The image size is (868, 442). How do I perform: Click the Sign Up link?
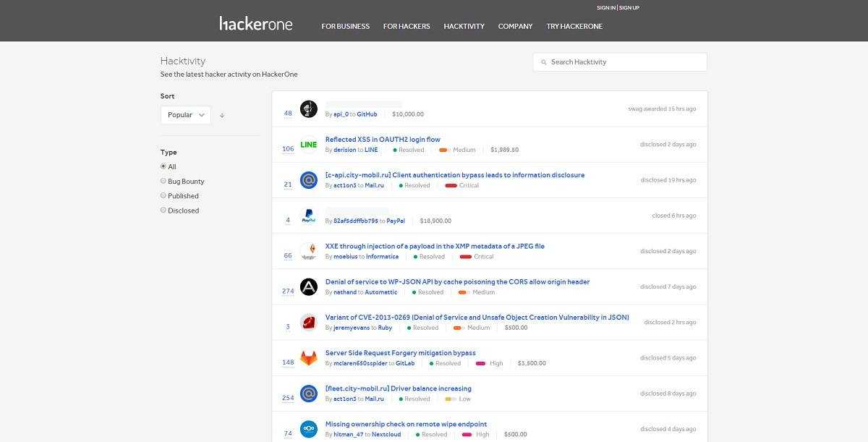(x=629, y=8)
